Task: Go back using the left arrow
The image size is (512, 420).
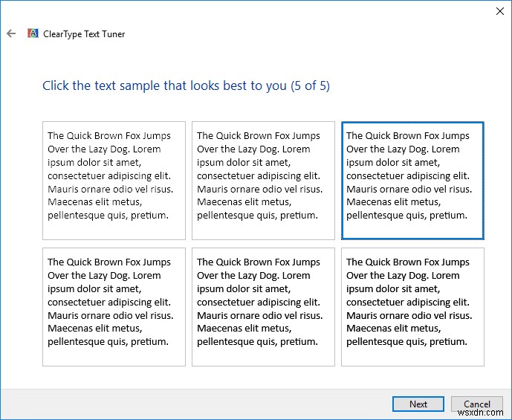Action: pos(11,33)
